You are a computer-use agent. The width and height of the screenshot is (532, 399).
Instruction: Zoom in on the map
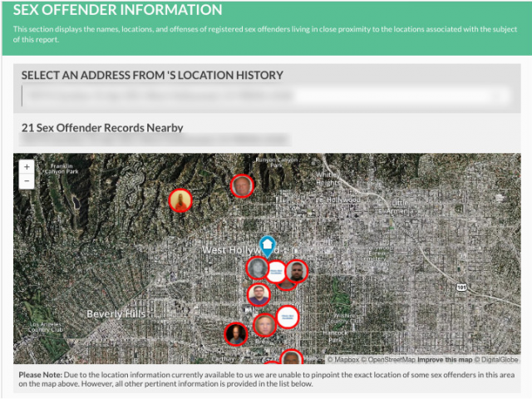[27, 166]
